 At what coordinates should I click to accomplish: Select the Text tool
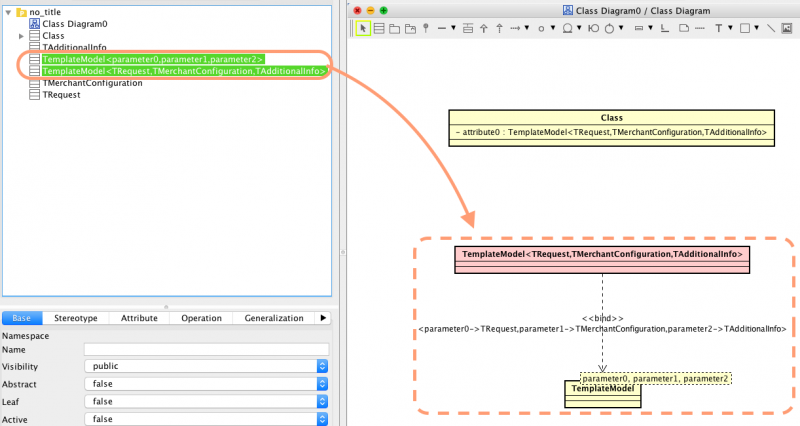(x=718, y=29)
